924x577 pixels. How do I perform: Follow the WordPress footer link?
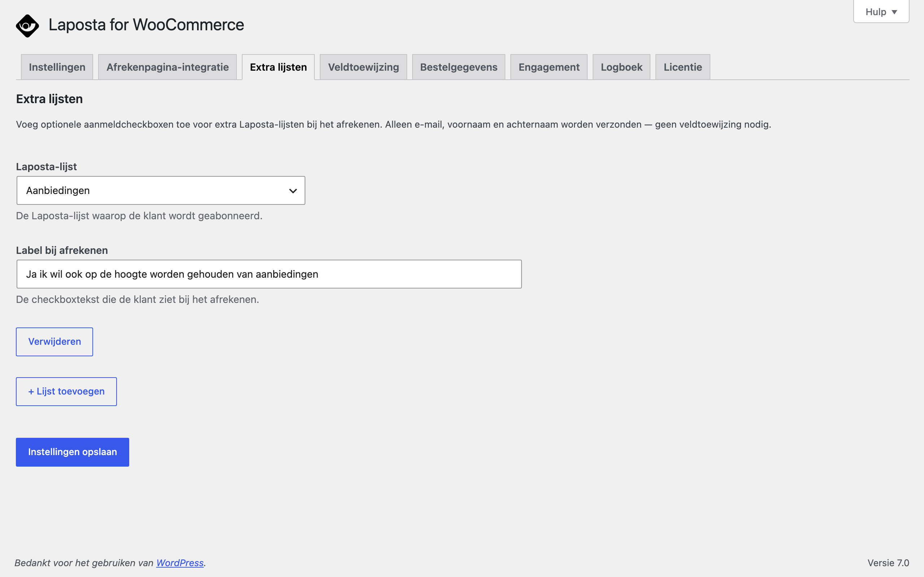coord(180,563)
